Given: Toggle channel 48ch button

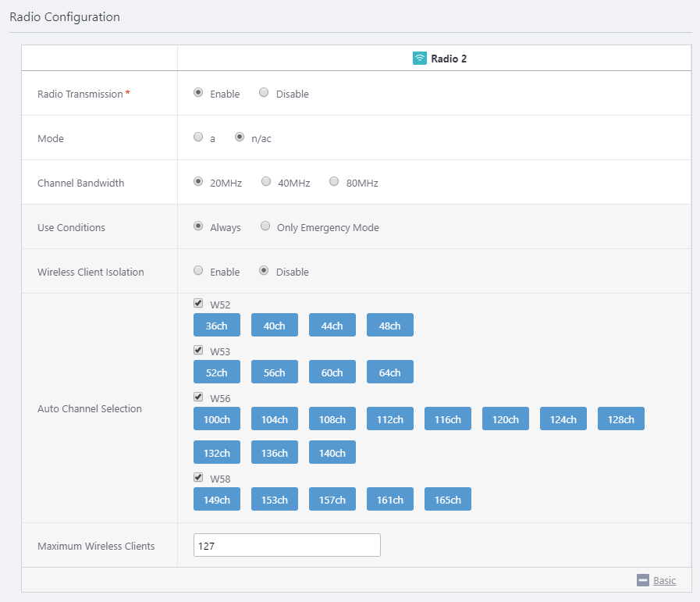Looking at the screenshot, I should [x=389, y=325].
